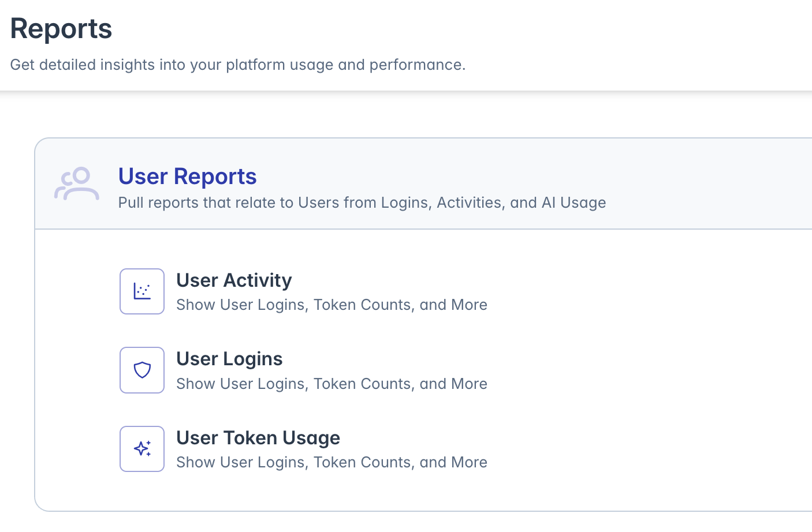This screenshot has width=812, height=532.
Task: Click the description under User Activity
Action: (x=331, y=305)
